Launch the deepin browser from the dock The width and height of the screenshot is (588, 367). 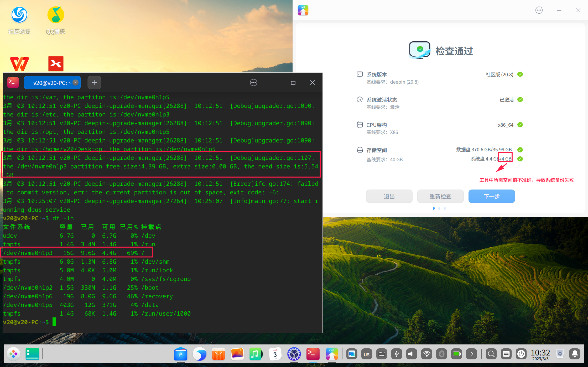tap(200, 354)
